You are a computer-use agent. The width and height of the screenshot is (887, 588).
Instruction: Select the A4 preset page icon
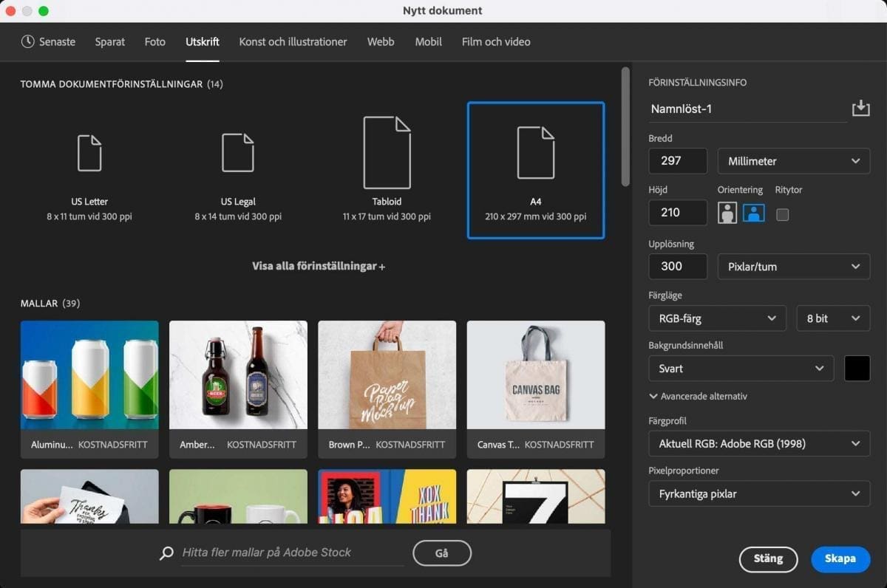click(536, 153)
